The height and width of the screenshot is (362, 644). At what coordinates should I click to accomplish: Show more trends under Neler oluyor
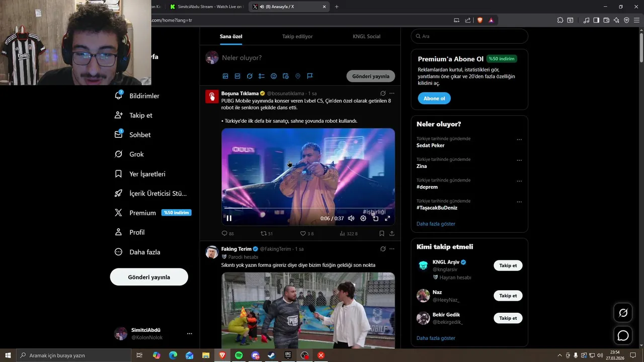pyautogui.click(x=436, y=224)
